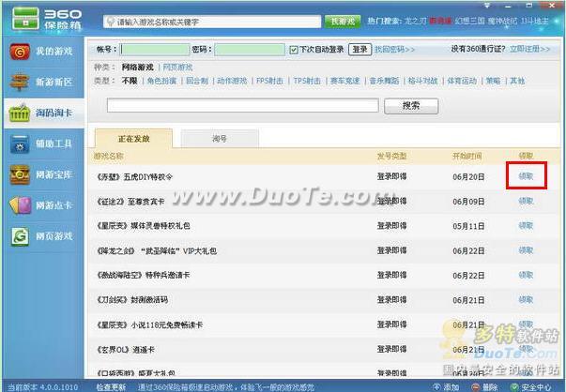
Task: Switch to the 正在发放 tab
Action: [x=133, y=139]
